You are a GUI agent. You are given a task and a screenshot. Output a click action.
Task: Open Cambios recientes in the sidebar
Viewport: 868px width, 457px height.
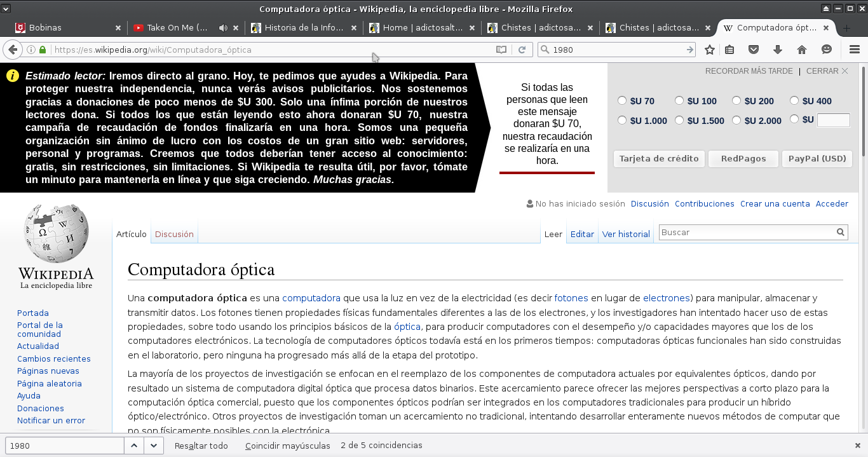tap(54, 358)
